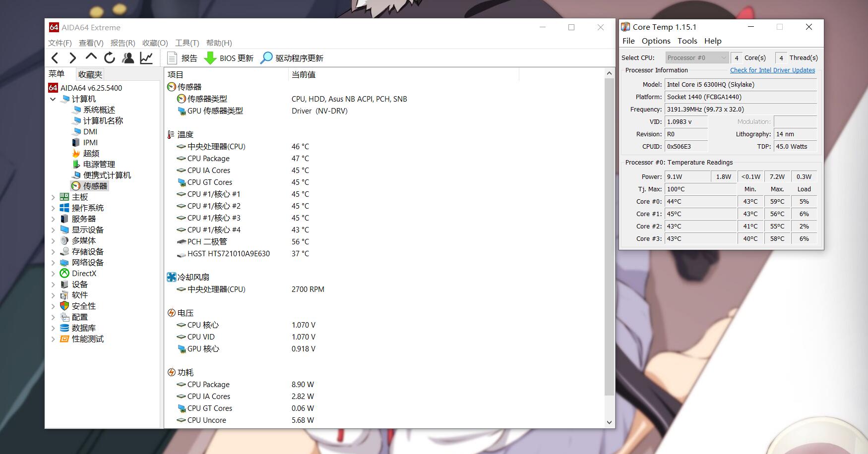The height and width of the screenshot is (454, 868).
Task: Expand the 网络设备 tree node
Action: click(x=53, y=263)
